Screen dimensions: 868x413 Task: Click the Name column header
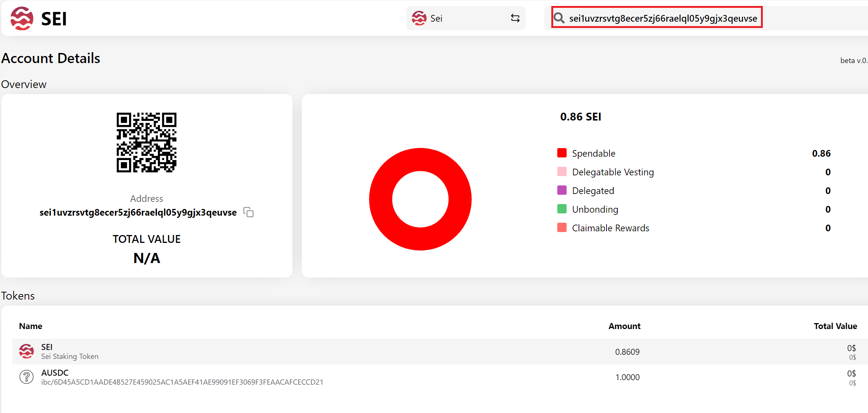(31, 326)
